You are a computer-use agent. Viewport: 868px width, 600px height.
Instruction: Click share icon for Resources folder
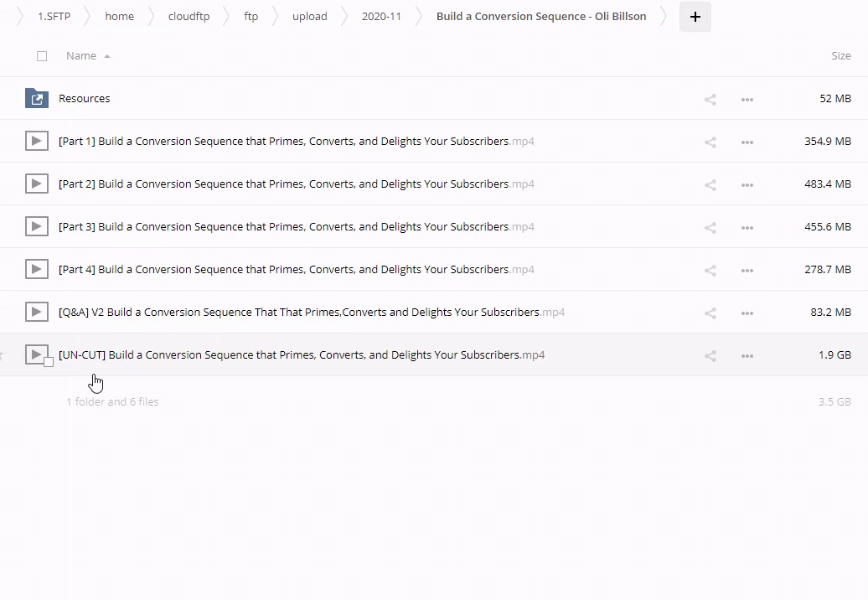click(x=710, y=99)
